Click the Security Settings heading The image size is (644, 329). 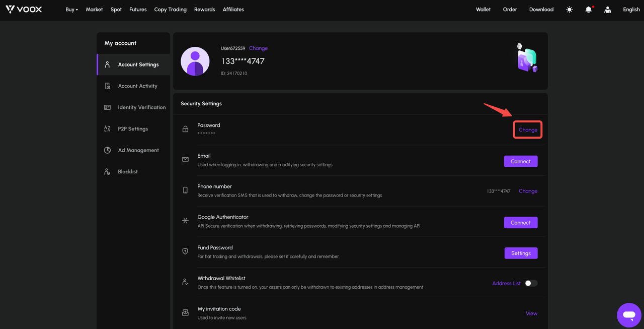(x=201, y=104)
